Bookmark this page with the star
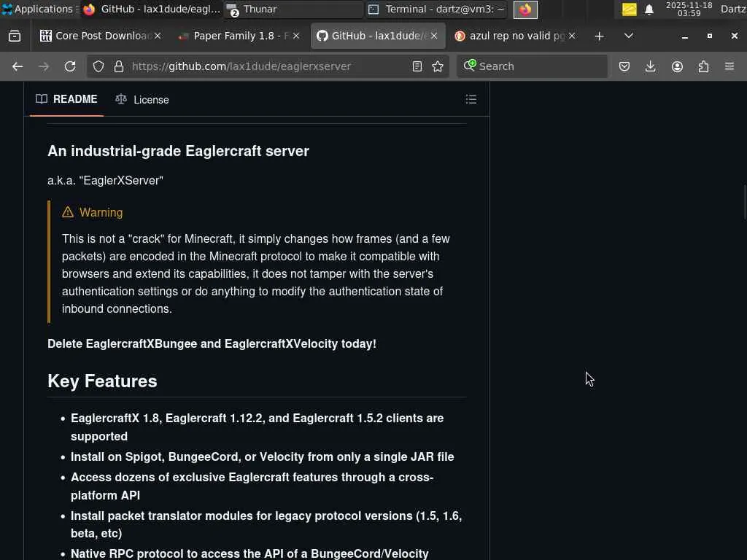Screen dimensions: 747x560 [x=438, y=66]
